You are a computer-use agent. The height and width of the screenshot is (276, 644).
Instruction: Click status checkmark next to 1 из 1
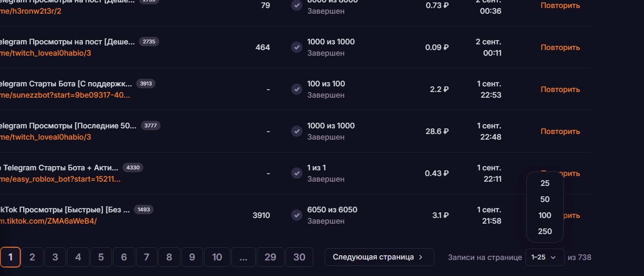296,173
